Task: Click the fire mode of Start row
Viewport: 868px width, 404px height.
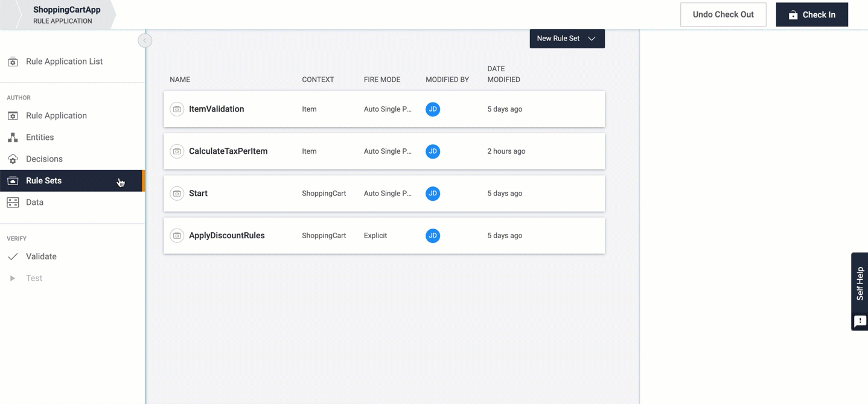Action: coord(388,194)
